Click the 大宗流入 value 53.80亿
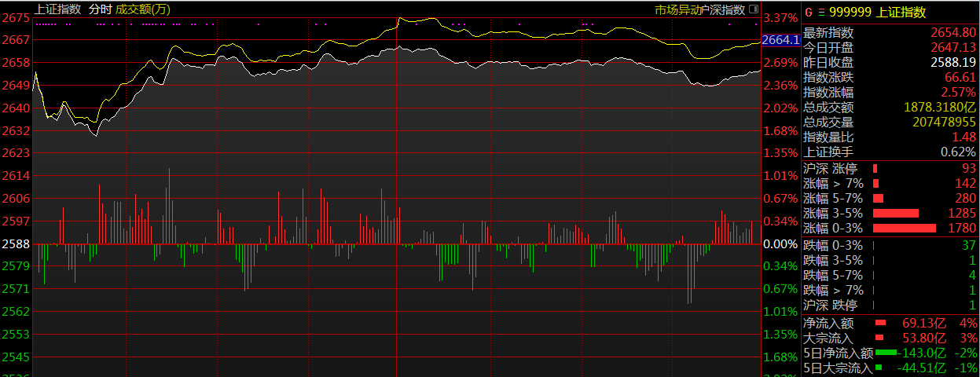This screenshot has height=377, width=980. [924, 338]
